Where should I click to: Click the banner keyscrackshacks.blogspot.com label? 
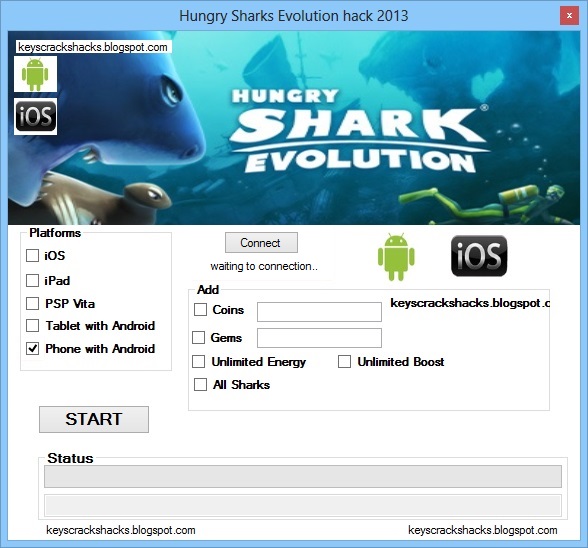coord(94,47)
